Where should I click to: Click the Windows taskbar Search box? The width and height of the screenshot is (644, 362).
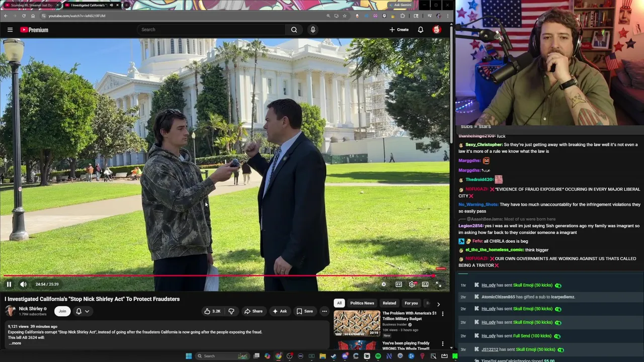click(221, 356)
